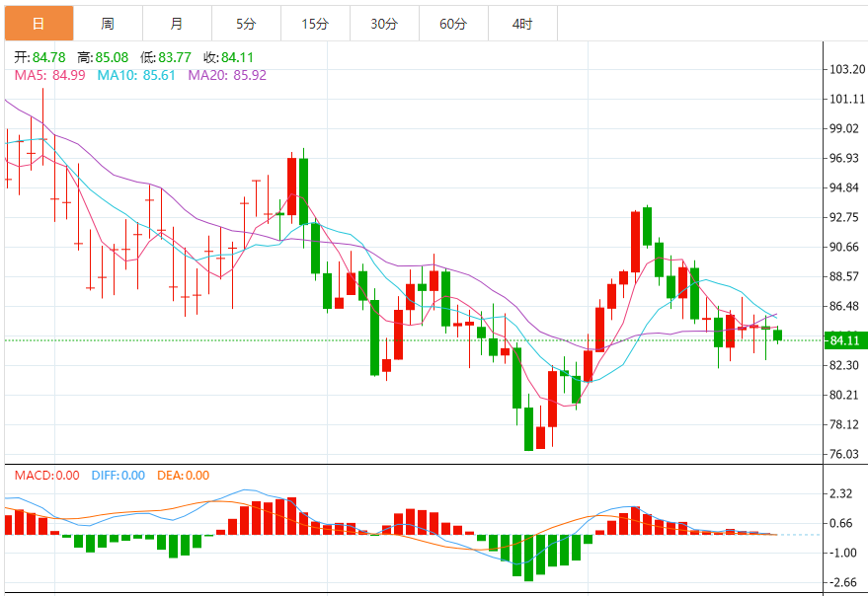The image size is (868, 596).
Task: Click the 2.32 MACD axis label
Action: pyautogui.click(x=841, y=493)
